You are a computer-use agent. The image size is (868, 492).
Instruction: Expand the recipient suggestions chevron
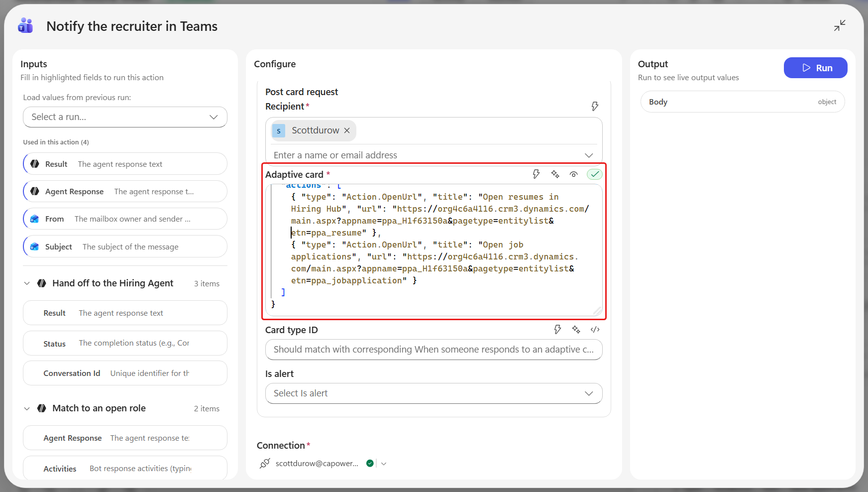(x=589, y=155)
